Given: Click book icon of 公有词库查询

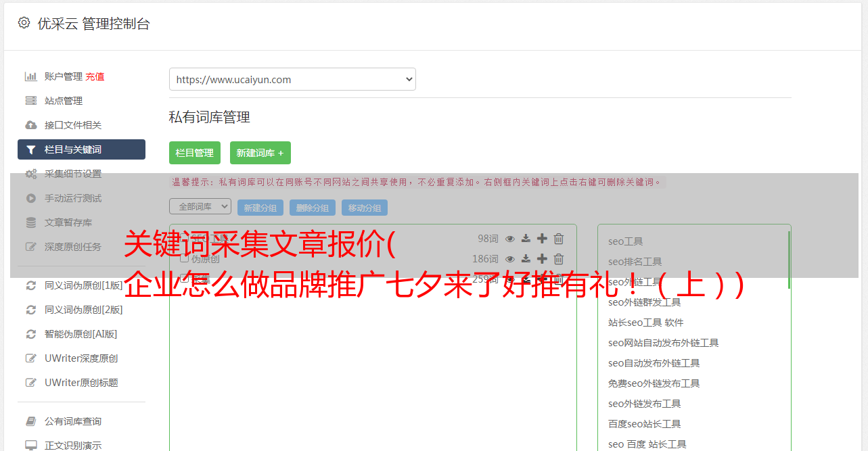Looking at the screenshot, I should (x=30, y=421).
